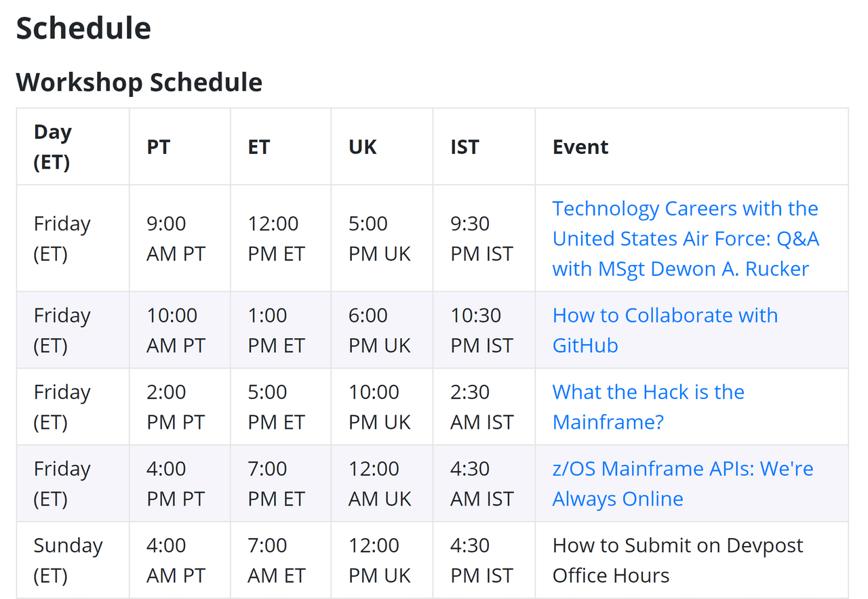
Task: Click the Day (ET) column header
Action: (x=53, y=146)
